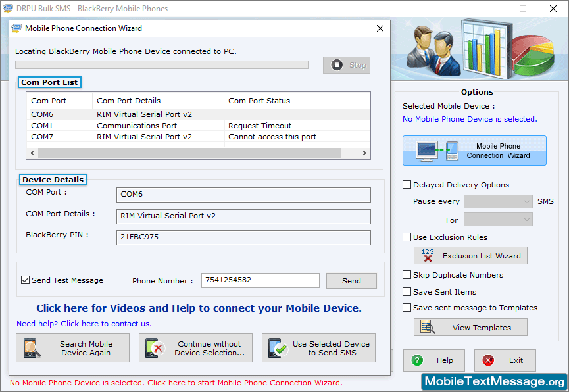569x392 pixels.
Task: Click the Help button
Action: [x=434, y=360]
